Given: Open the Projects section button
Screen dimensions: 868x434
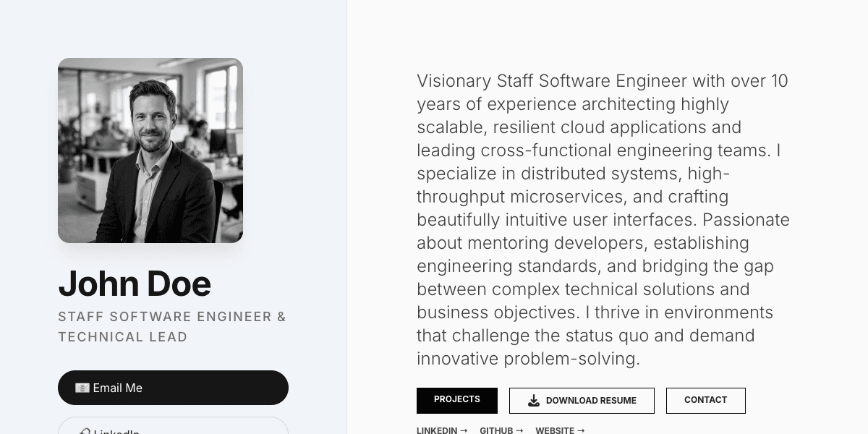Looking at the screenshot, I should (456, 400).
